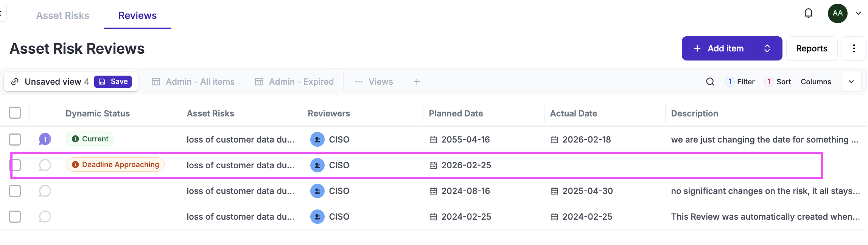Expand the Add item split arrow
Viewport: 868px width, 245px height.
767,48
